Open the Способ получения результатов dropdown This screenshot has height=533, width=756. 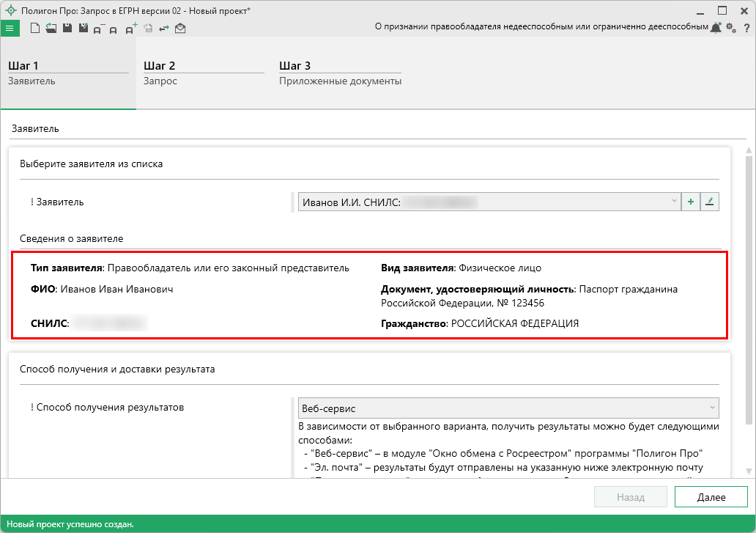tap(712, 408)
